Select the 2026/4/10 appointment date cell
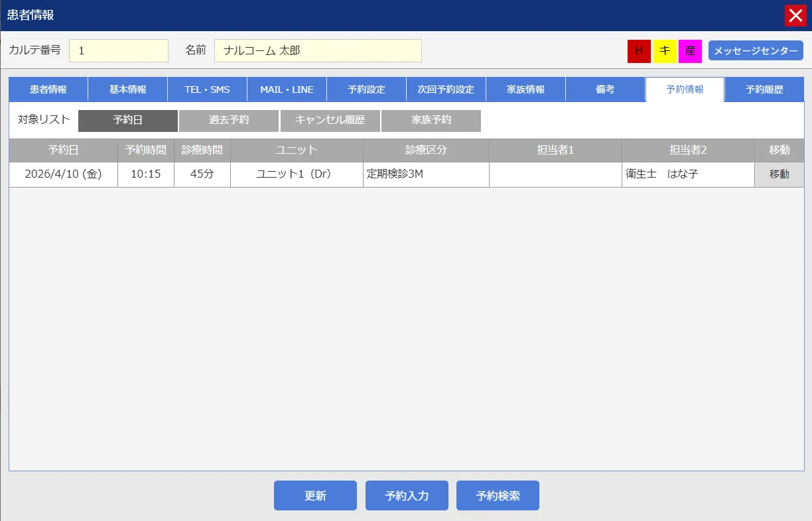The height and width of the screenshot is (521, 812). click(x=63, y=174)
